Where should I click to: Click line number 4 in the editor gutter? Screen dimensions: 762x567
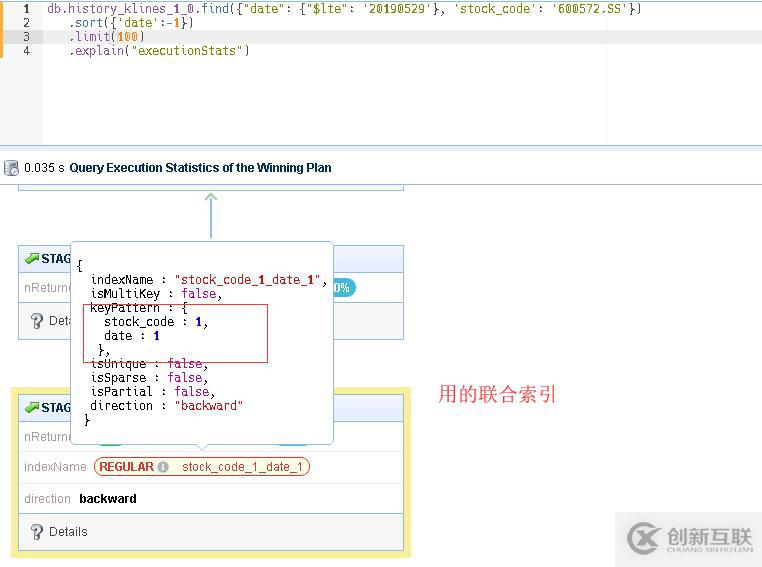tap(26, 51)
